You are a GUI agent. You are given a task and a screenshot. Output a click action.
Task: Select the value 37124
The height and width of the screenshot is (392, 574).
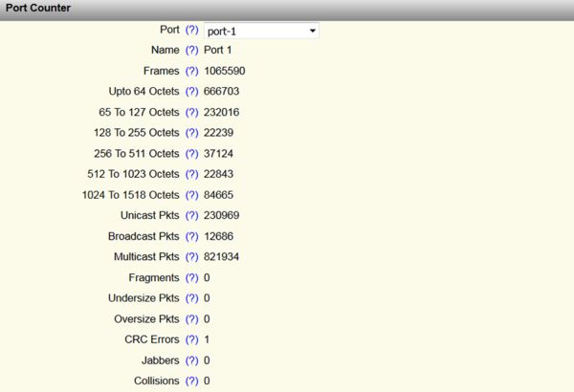point(218,153)
